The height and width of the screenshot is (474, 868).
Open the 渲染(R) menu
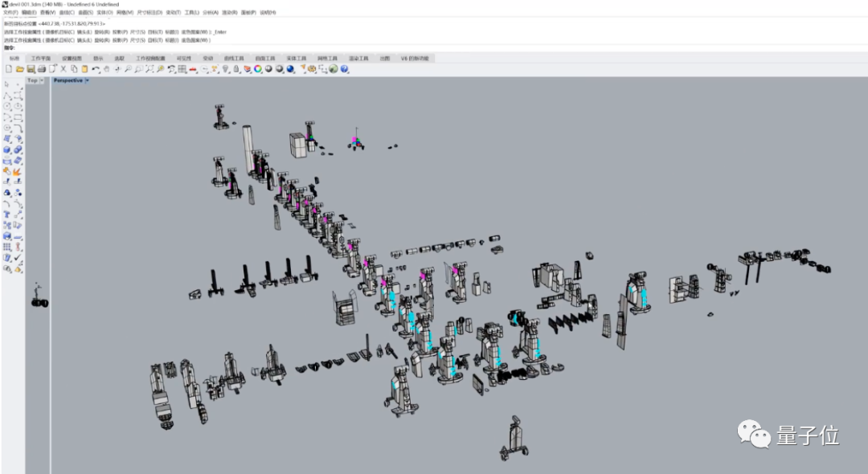(229, 12)
